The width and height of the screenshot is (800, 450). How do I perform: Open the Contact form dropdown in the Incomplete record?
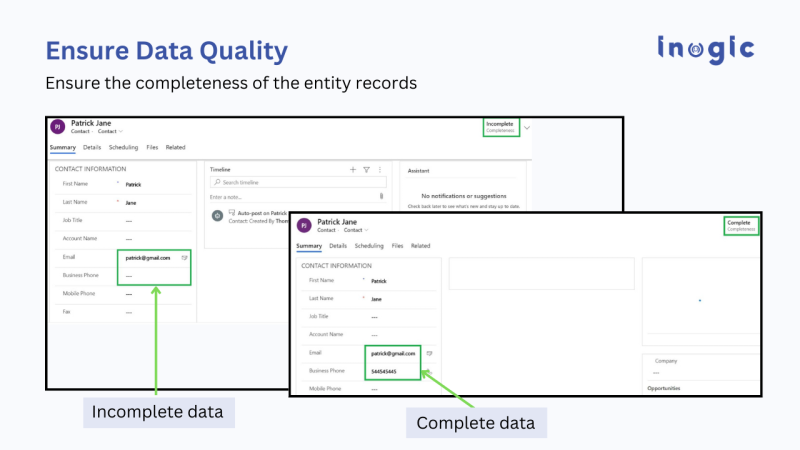(x=109, y=132)
